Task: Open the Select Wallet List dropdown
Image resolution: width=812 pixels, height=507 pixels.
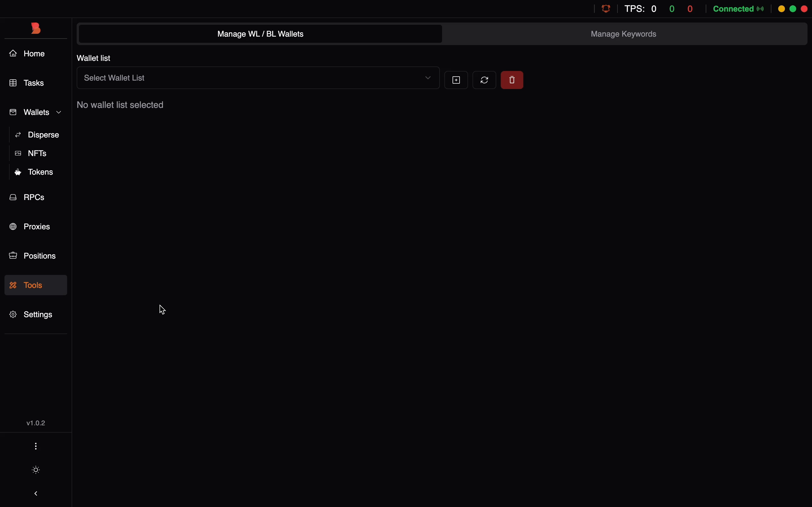Action: point(258,78)
